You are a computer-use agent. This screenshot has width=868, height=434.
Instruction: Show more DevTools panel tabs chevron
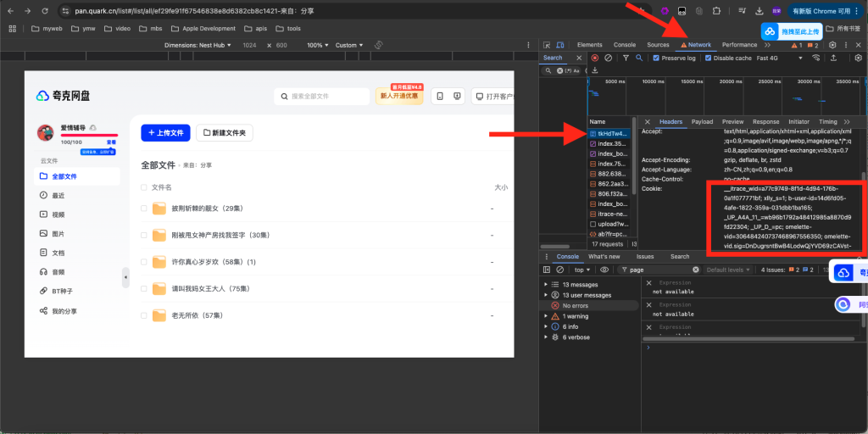pos(768,45)
